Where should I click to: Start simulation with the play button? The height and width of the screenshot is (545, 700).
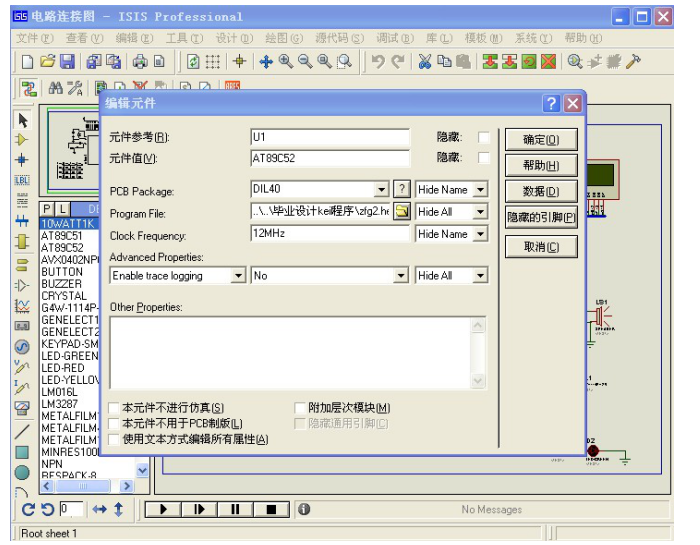[163, 509]
